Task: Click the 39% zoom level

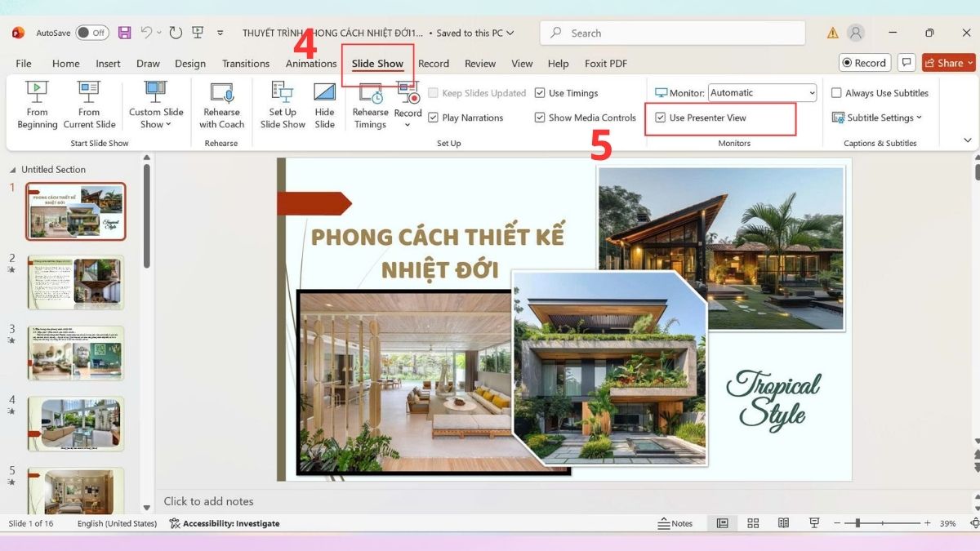Action: (948, 523)
